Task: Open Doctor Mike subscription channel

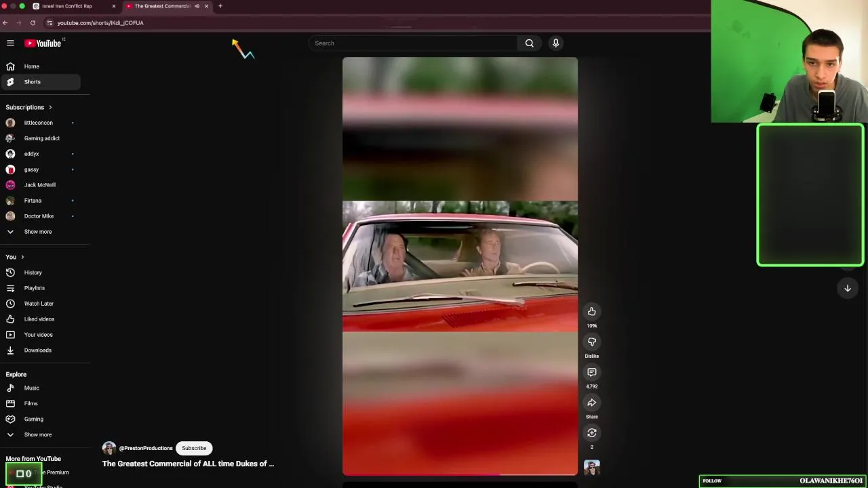Action: coord(40,216)
